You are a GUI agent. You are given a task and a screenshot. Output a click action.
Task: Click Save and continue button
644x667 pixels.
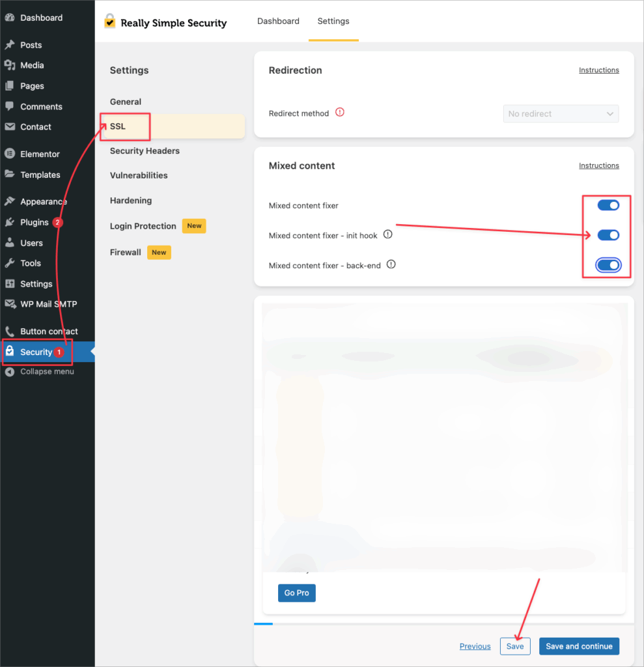(x=579, y=646)
